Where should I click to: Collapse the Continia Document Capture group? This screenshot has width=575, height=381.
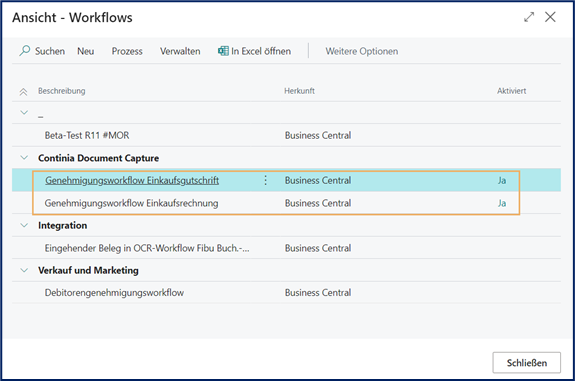(x=24, y=158)
